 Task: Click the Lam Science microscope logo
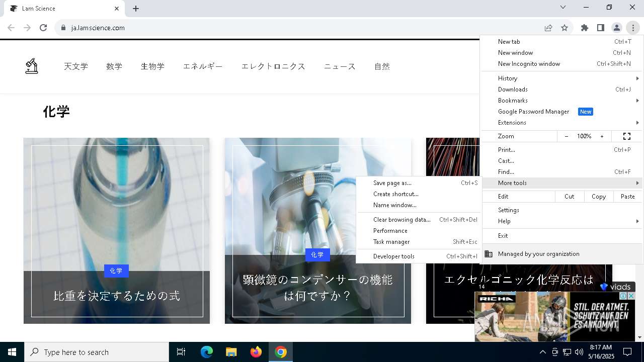32,66
